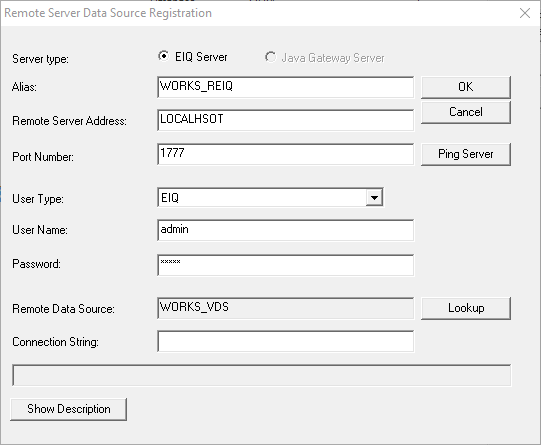
Task: Click the Remote Data Source field WORKS_VDS
Action: point(285,308)
